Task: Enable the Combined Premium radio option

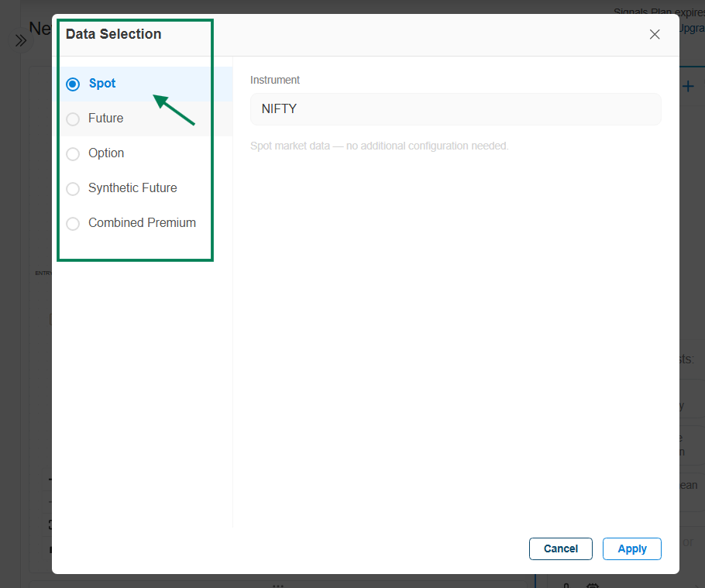Action: 73,223
